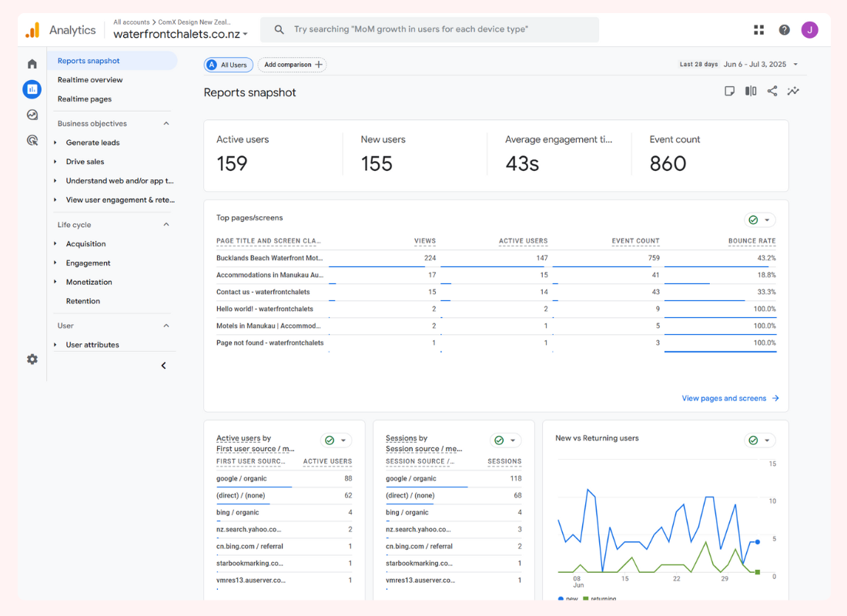Collapse the Business objectives section
Image resolution: width=847 pixels, height=616 pixels.
click(x=166, y=124)
